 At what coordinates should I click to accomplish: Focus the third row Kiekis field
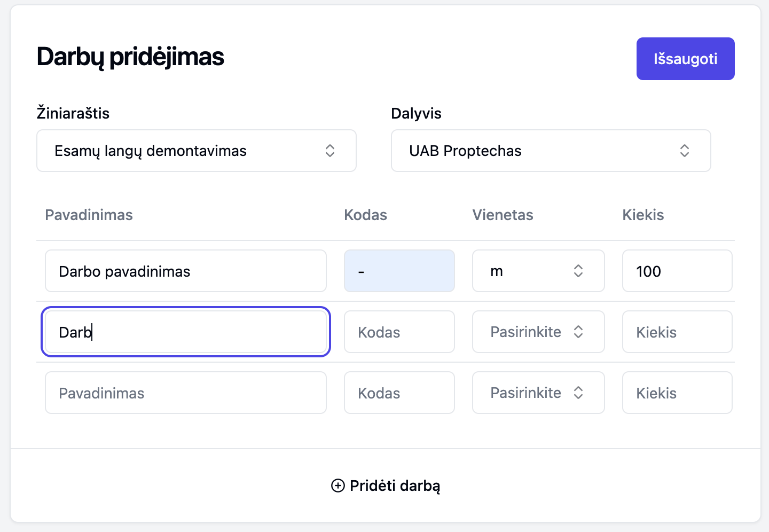(677, 393)
